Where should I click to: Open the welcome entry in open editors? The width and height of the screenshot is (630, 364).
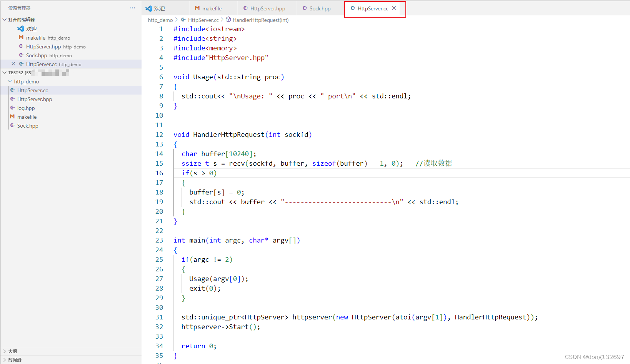click(71, 29)
